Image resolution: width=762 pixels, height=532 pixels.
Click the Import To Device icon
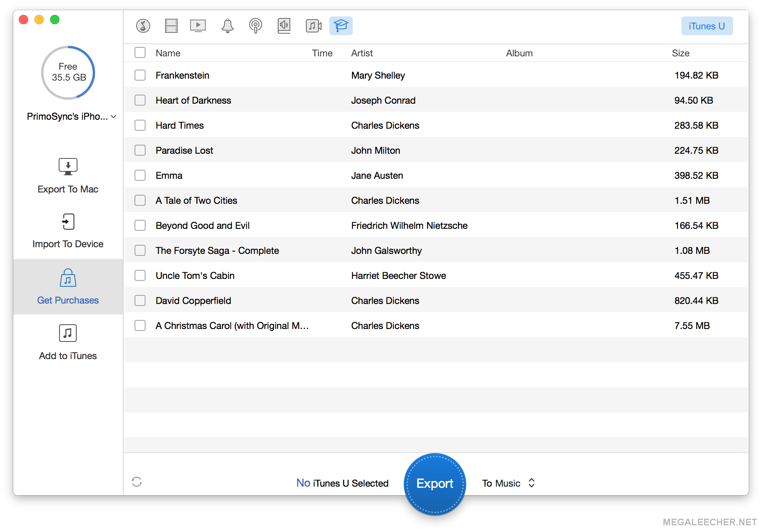tap(68, 221)
